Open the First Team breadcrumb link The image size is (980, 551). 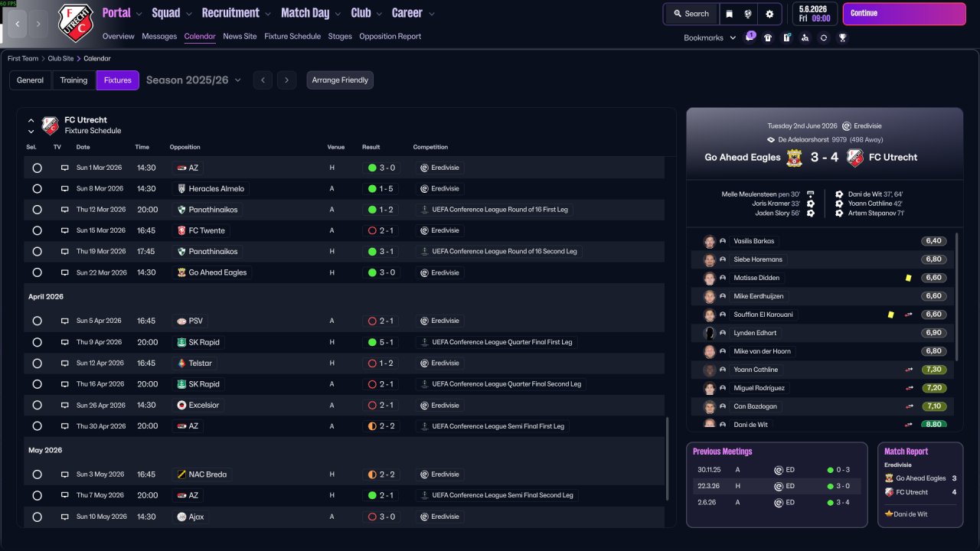(x=23, y=59)
